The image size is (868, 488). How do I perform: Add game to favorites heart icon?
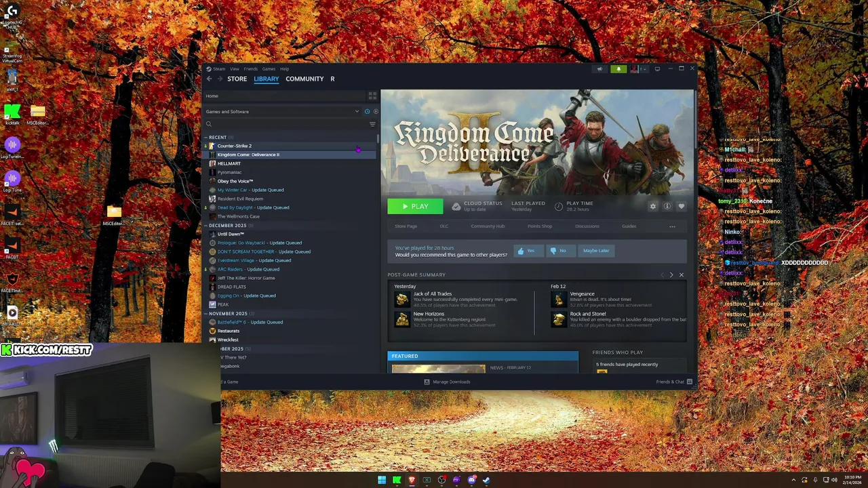(682, 207)
